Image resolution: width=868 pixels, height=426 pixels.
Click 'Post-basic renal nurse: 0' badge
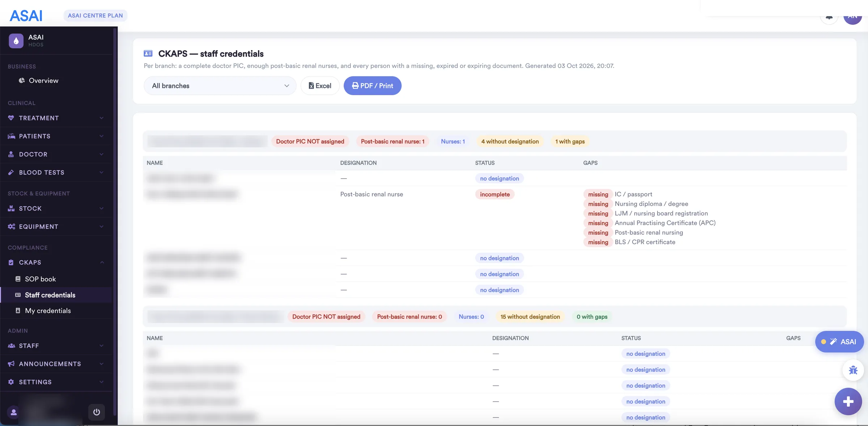point(409,316)
